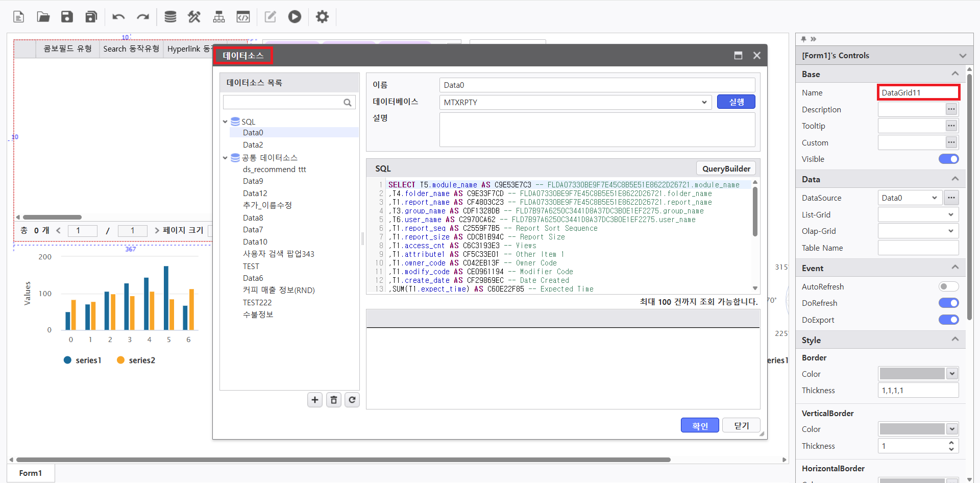Open settings via the gear icon
This screenshot has height=483, width=980.
[322, 17]
